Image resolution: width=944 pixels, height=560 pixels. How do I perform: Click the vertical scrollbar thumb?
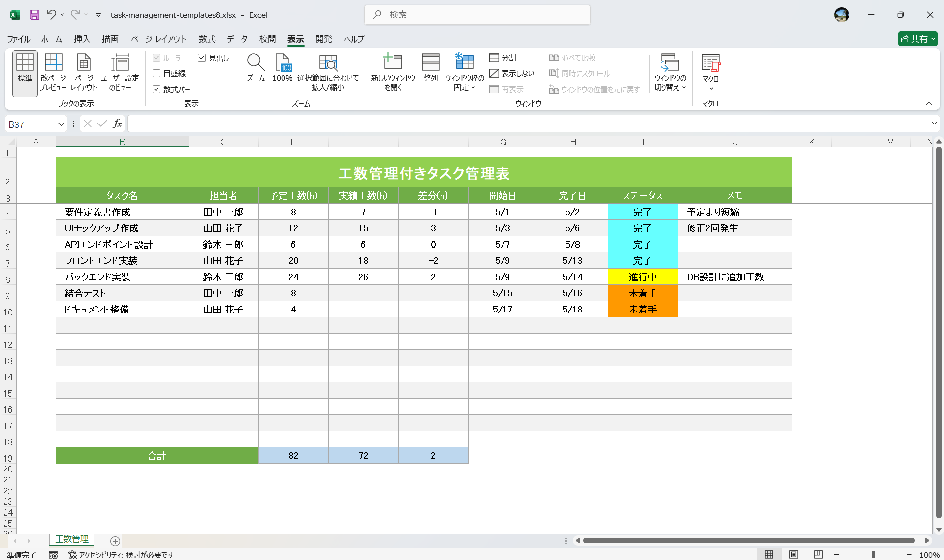pos(939,332)
